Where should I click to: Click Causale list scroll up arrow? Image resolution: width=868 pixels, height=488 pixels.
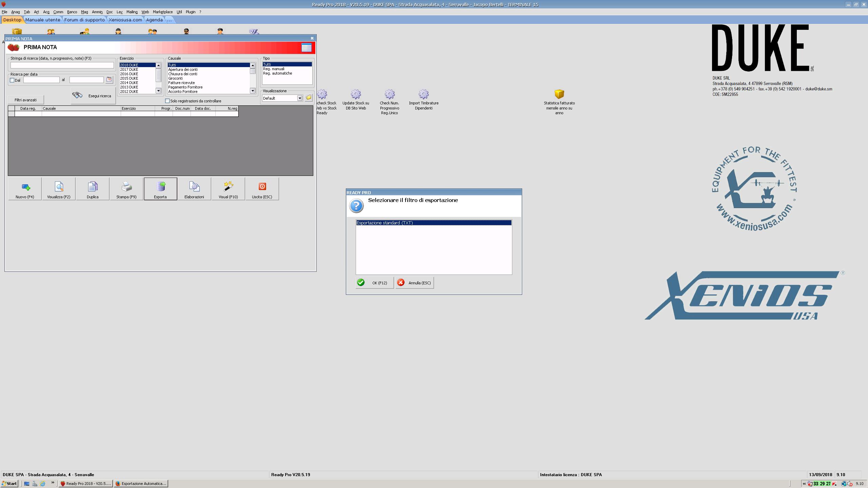(253, 65)
